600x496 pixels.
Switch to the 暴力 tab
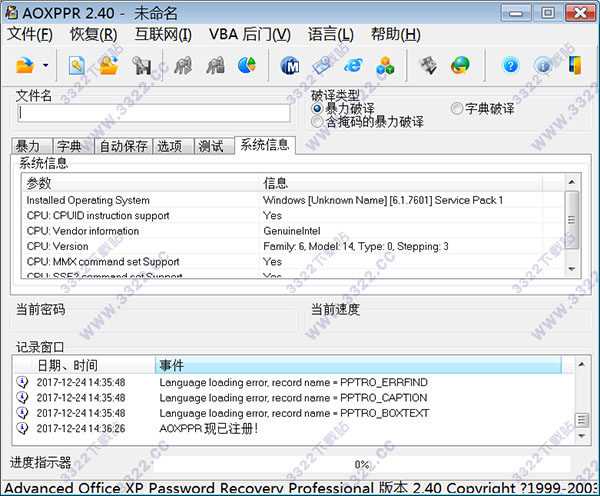coord(31,146)
